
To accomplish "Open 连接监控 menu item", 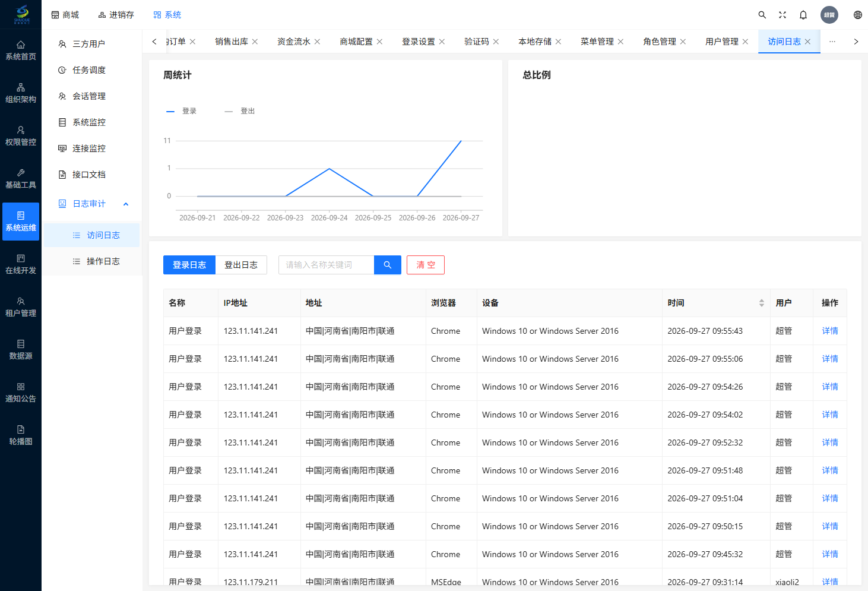I will pyautogui.click(x=91, y=148).
